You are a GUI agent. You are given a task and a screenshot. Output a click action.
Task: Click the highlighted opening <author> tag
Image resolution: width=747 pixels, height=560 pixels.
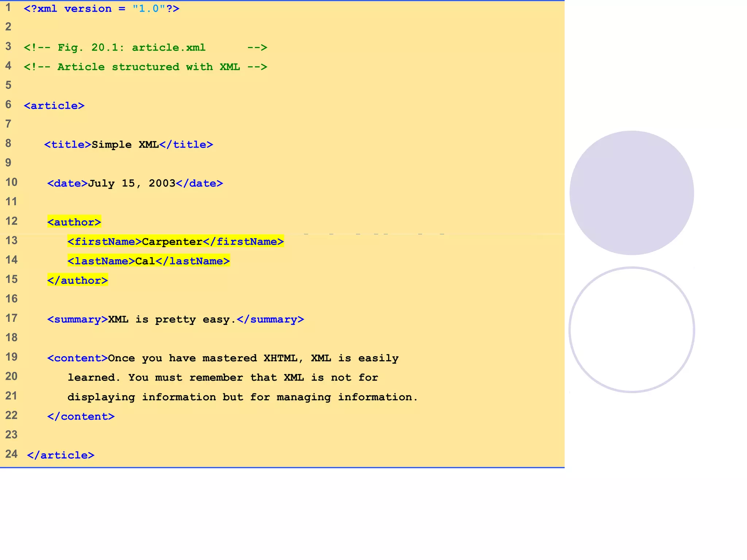point(74,222)
